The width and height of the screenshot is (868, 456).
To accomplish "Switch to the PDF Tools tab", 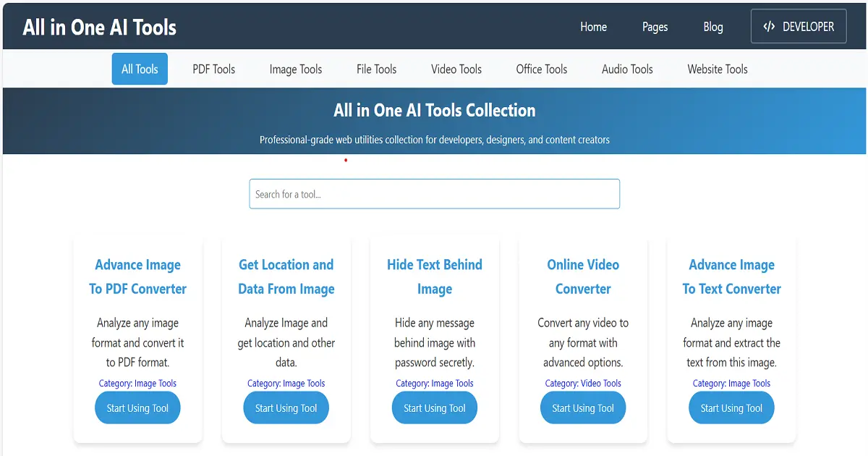I will tap(213, 69).
